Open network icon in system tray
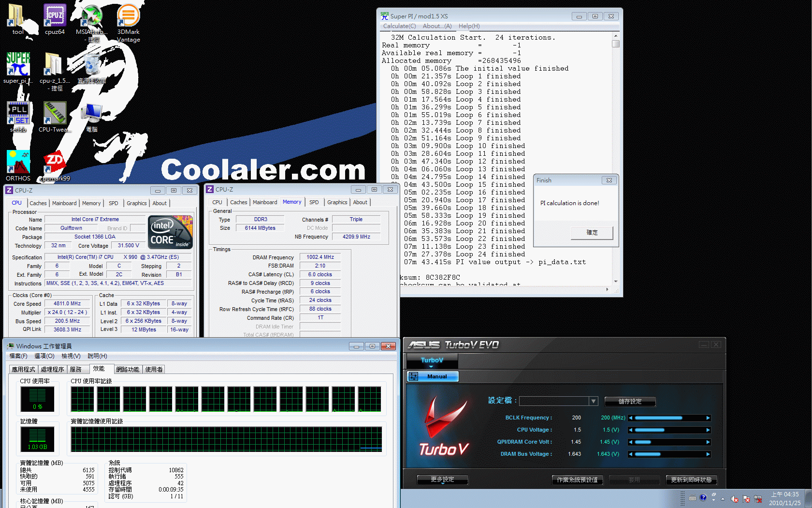 tap(758, 499)
